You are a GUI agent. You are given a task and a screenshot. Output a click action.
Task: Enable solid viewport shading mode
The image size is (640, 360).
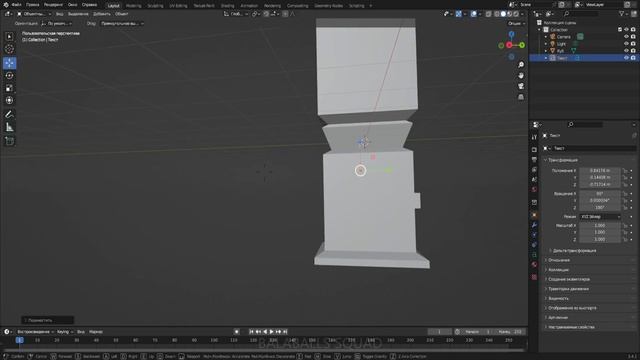tap(503, 14)
